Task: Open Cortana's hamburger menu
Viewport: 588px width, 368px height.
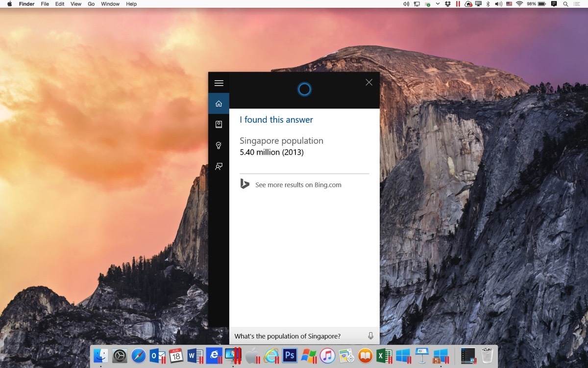Action: [219, 83]
